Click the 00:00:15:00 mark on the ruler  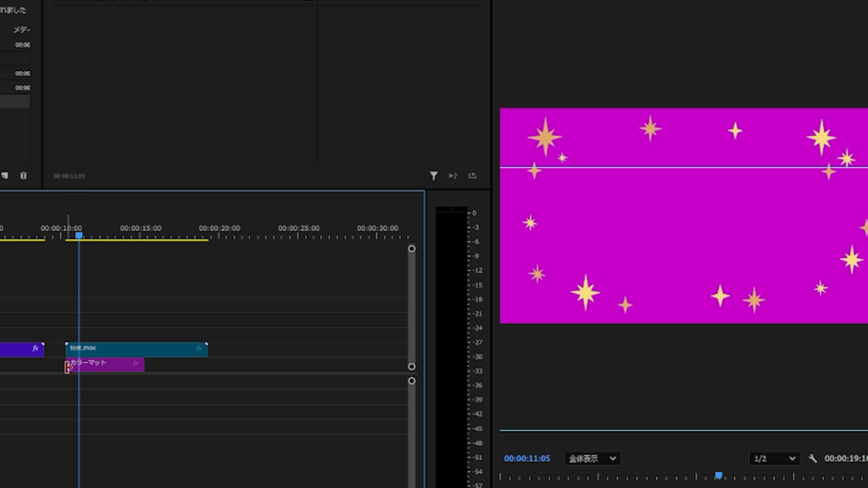pyautogui.click(x=141, y=228)
